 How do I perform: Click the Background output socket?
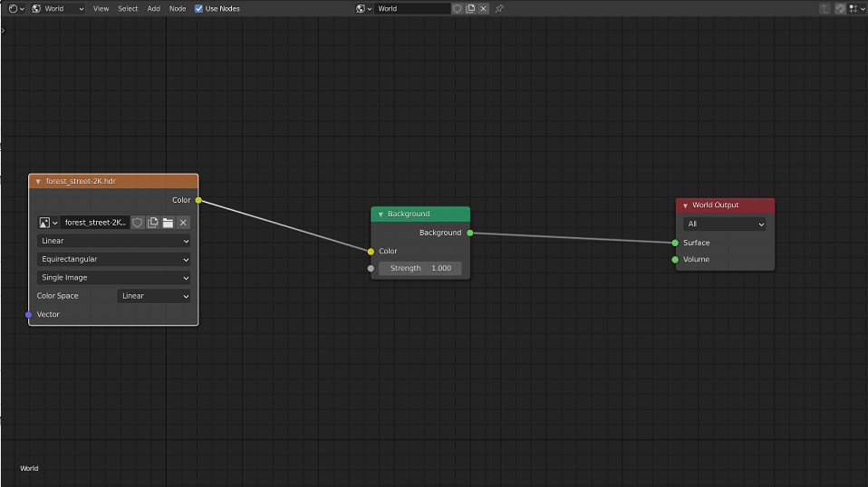(470, 233)
